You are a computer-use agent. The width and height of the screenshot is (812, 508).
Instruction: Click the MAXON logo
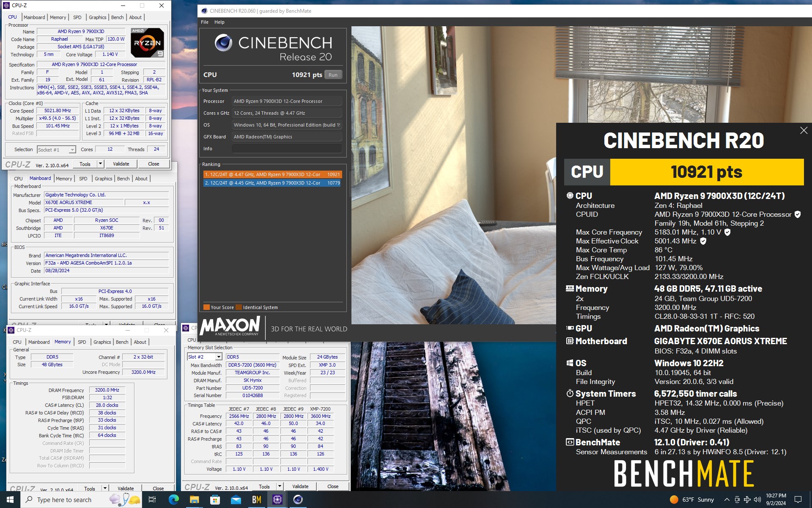[230, 326]
